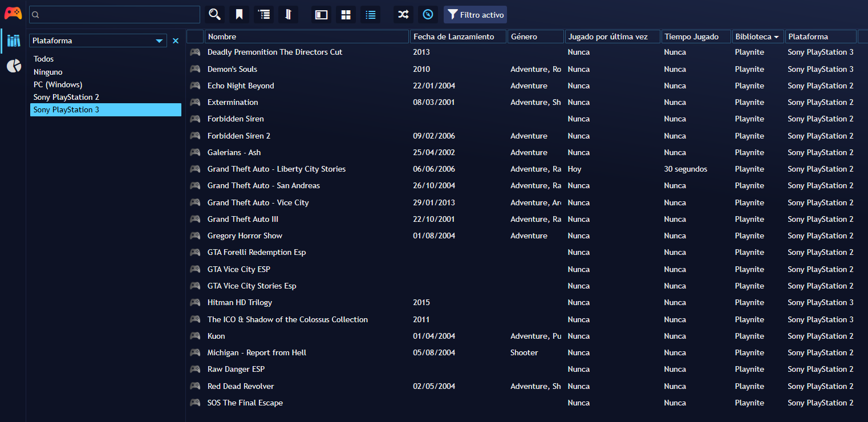Switch to Details view layout
This screenshot has height=422, width=868.
pos(322,15)
